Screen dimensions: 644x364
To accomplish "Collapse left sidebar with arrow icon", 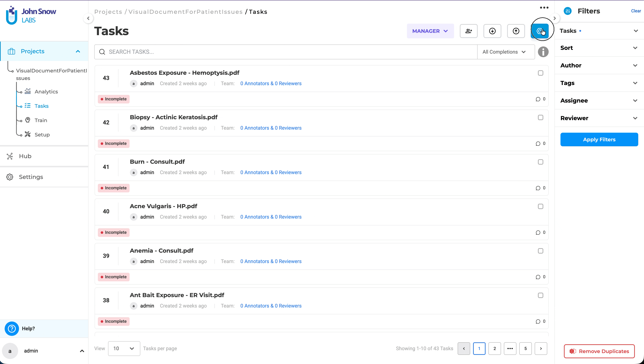I will (88, 18).
